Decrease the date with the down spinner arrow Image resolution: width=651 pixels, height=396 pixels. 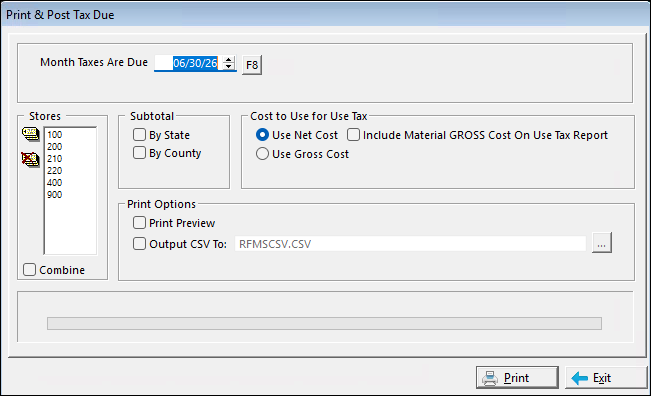point(228,67)
